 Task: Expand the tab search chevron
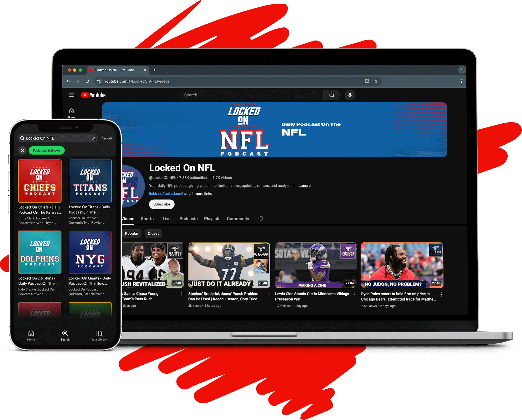[x=462, y=70]
